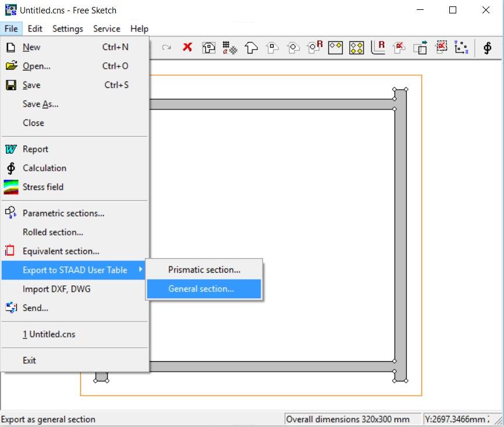Open recent file 1 Untitled.cns
504x427 pixels.
tap(75, 334)
